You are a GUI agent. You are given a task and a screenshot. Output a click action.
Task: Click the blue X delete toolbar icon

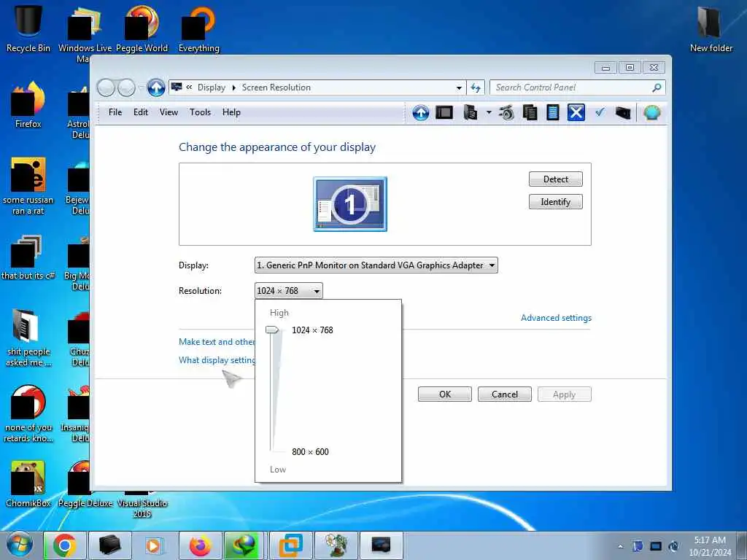point(576,113)
